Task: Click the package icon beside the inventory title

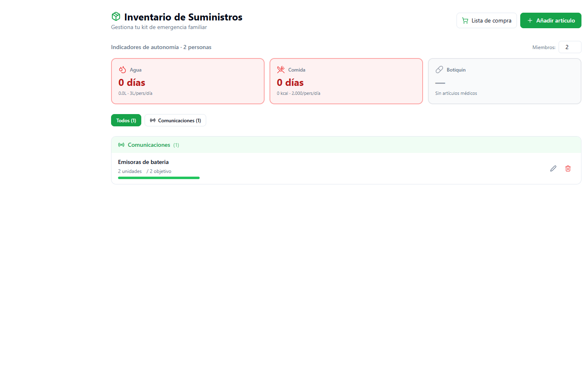Action: click(116, 16)
